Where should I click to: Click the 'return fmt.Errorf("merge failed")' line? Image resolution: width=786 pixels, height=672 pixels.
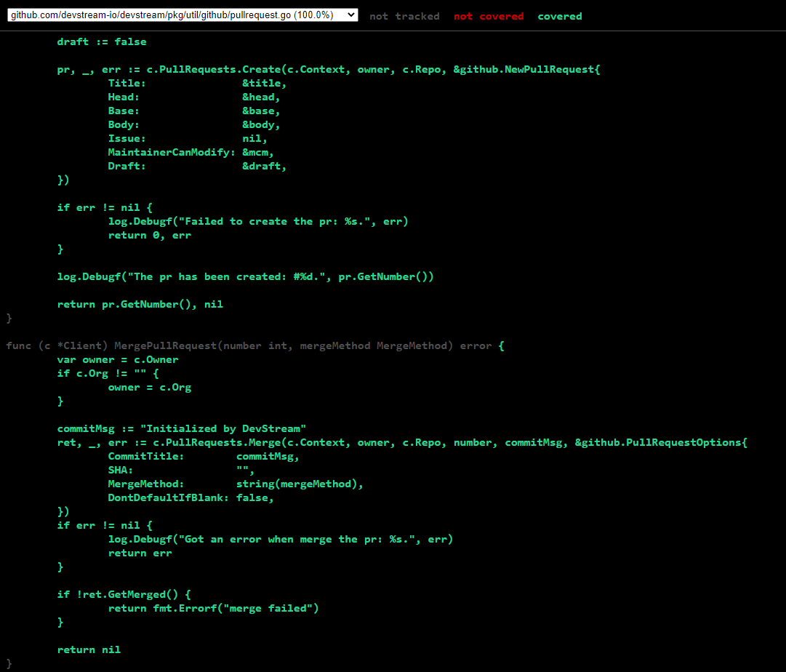coord(213,608)
